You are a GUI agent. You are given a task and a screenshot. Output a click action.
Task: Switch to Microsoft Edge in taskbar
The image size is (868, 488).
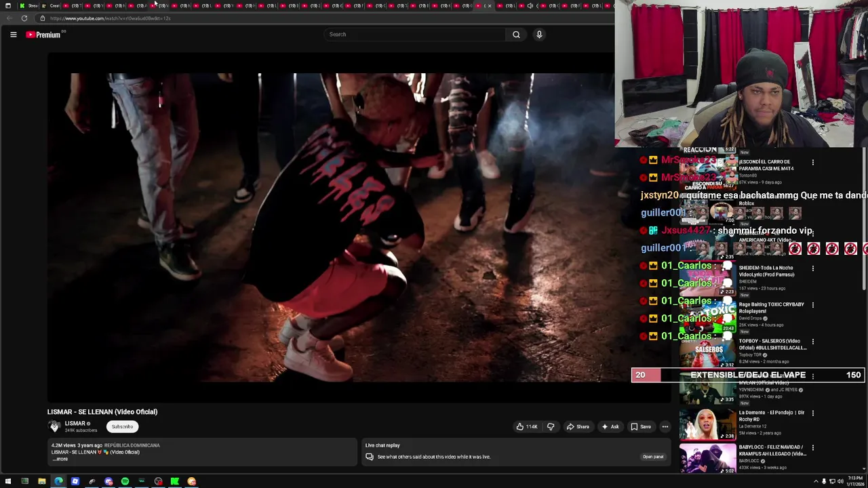pyautogui.click(x=58, y=481)
